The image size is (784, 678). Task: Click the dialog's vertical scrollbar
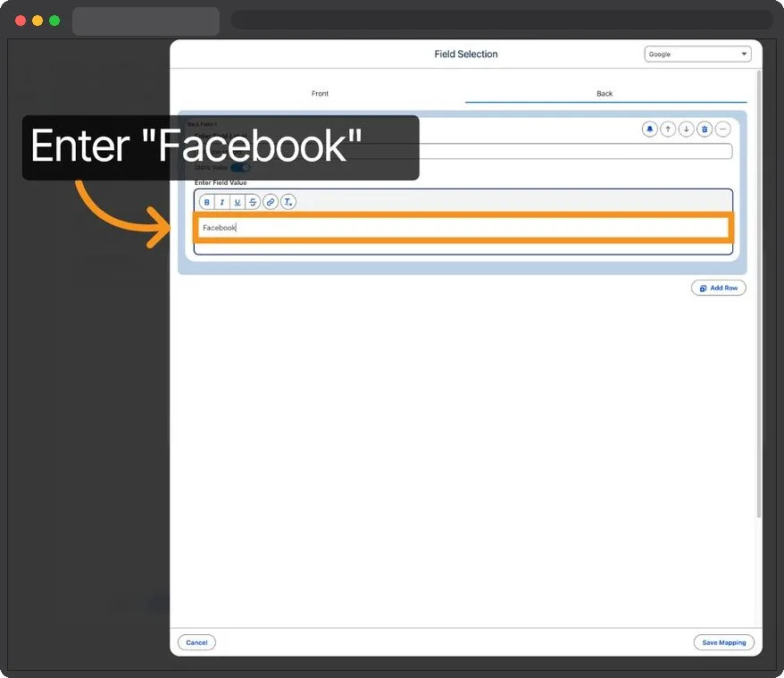pyautogui.click(x=759, y=294)
